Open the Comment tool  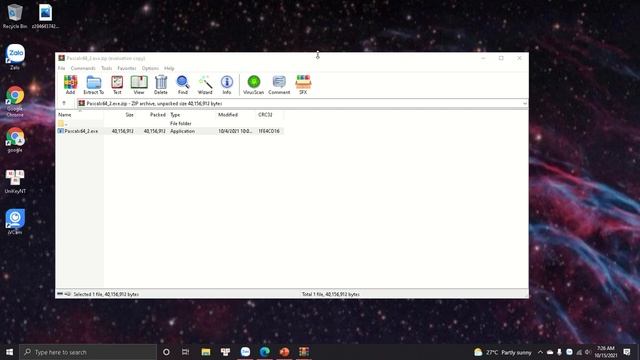click(x=279, y=85)
